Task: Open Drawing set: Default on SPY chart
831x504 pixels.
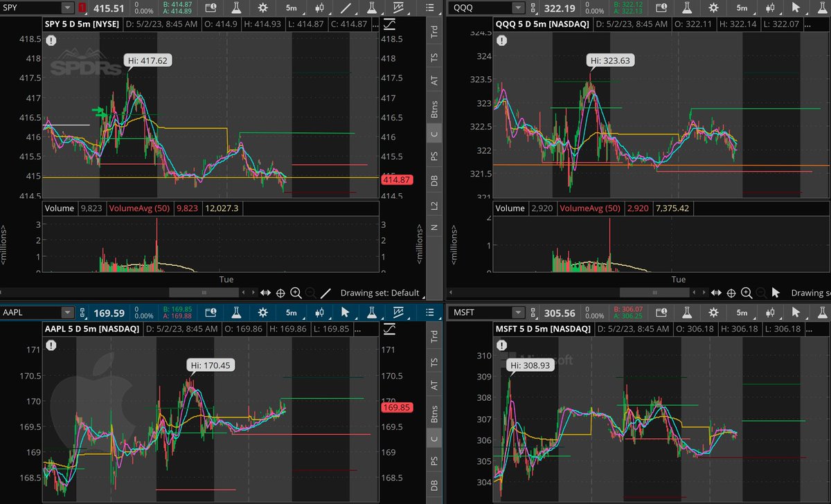Action: (380, 293)
